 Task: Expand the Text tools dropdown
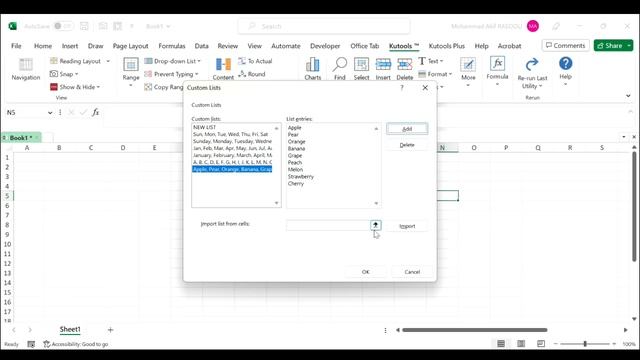[441, 61]
